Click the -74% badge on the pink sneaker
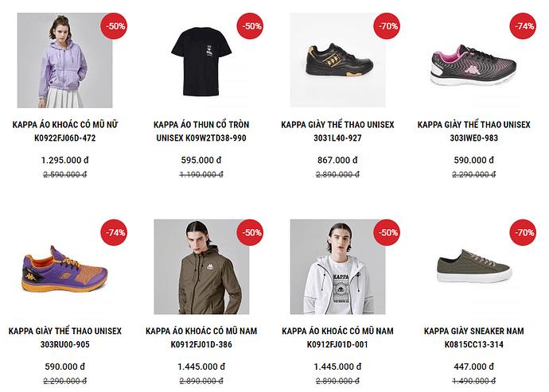This screenshot has height=392, width=549. pos(524,26)
